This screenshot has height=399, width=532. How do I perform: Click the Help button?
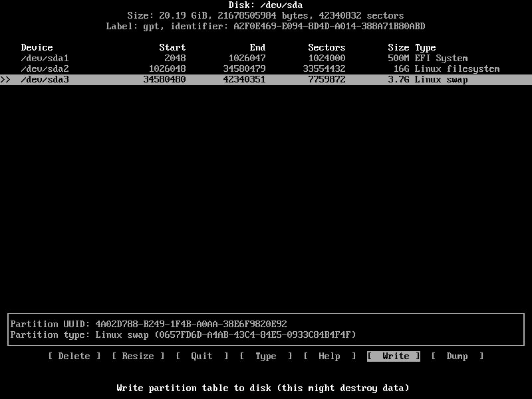pos(329,356)
